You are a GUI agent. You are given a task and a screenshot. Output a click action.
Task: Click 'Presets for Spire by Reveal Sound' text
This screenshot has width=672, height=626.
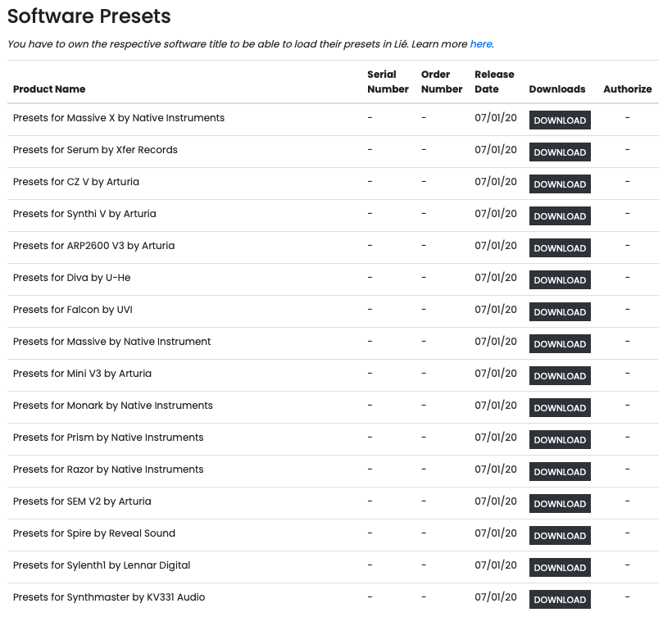[x=94, y=533]
